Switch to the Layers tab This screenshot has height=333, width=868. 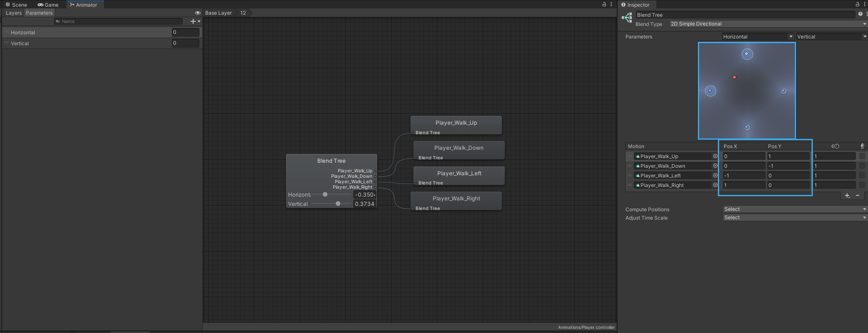13,13
